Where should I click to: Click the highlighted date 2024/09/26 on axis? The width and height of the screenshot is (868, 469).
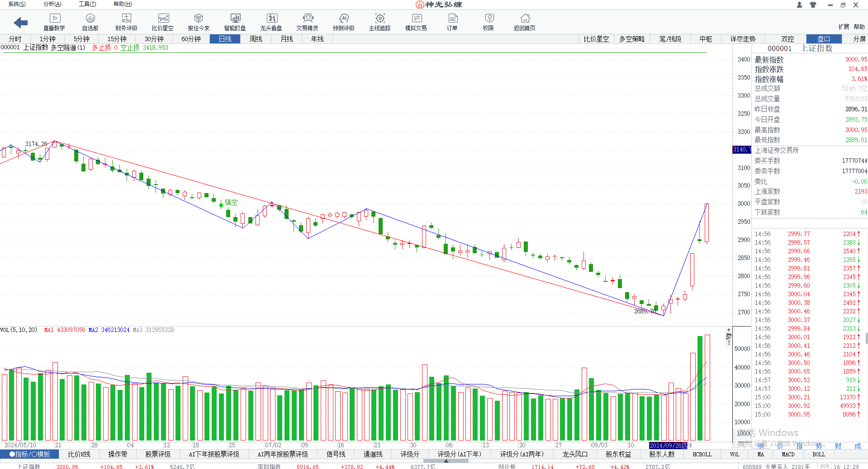[x=668, y=445]
